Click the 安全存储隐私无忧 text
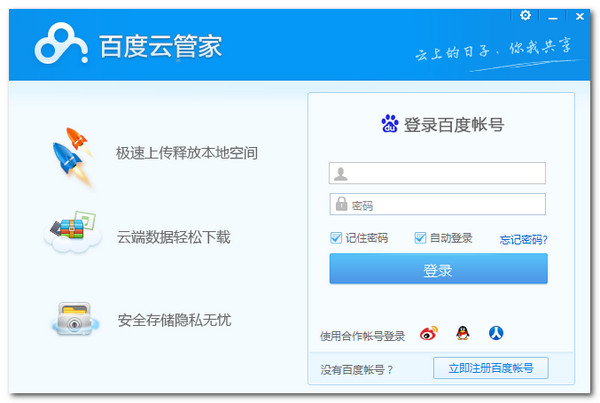 [x=174, y=320]
